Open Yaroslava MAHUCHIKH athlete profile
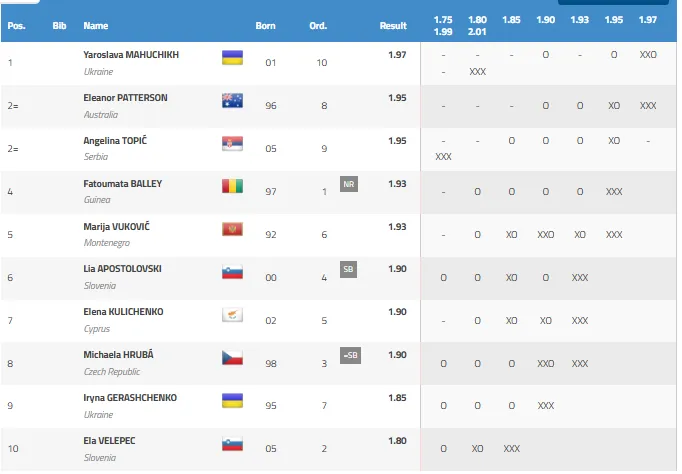 [x=131, y=55]
